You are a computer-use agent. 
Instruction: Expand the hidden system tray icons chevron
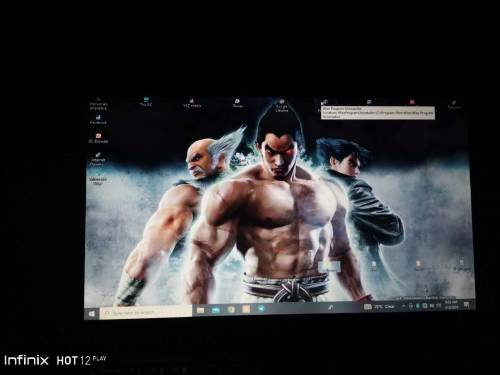tap(404, 306)
